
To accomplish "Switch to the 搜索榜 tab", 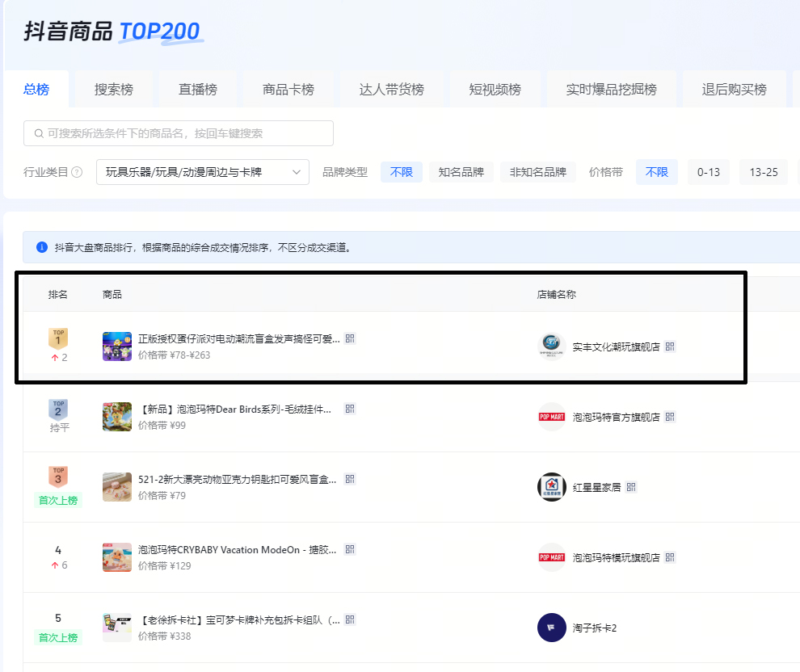I will point(114,89).
